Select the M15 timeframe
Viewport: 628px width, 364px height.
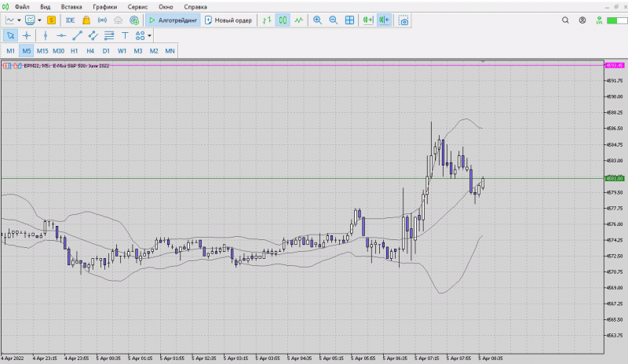click(x=42, y=51)
